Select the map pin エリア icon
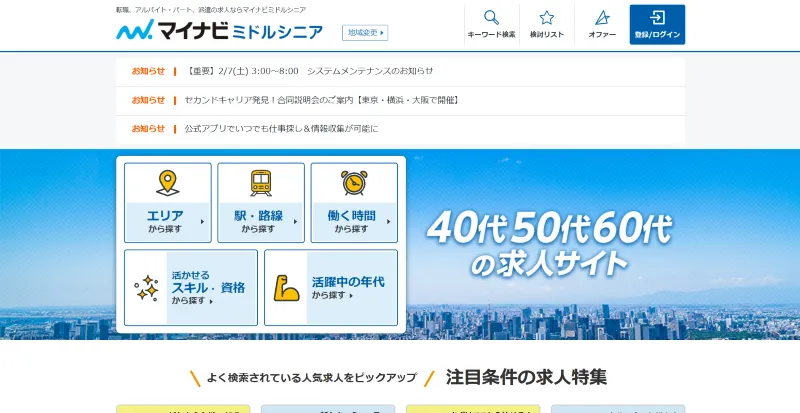This screenshot has width=800, height=413. pos(168,183)
